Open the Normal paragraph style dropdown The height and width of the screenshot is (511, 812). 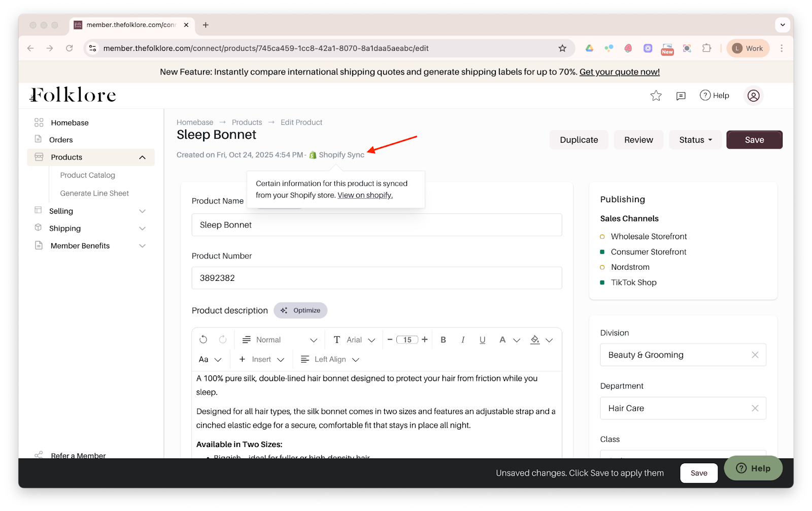click(280, 340)
